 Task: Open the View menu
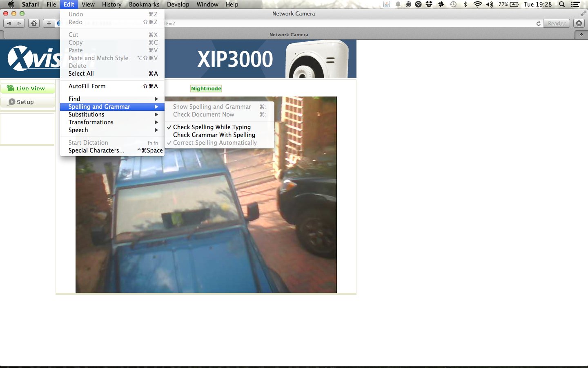click(88, 4)
